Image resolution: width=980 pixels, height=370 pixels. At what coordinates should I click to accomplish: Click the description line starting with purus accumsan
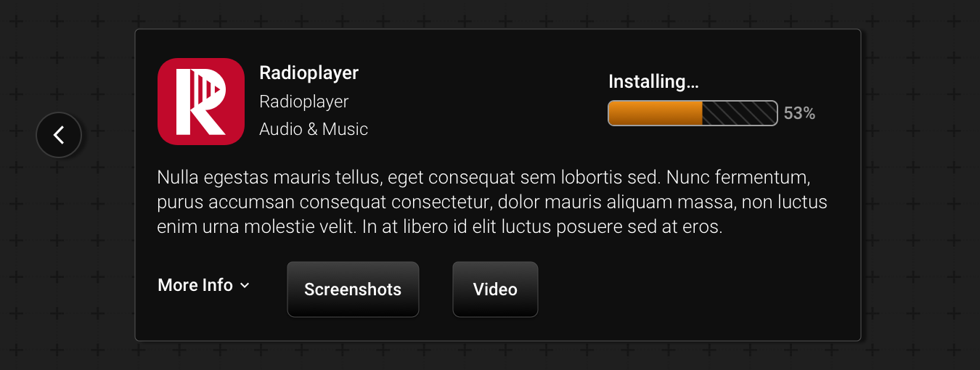pyautogui.click(x=492, y=202)
